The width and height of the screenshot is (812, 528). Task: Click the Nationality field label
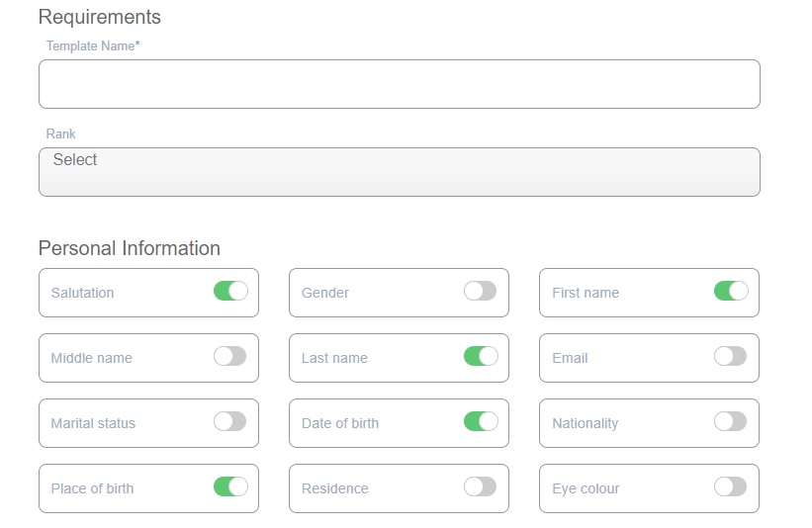[585, 423]
